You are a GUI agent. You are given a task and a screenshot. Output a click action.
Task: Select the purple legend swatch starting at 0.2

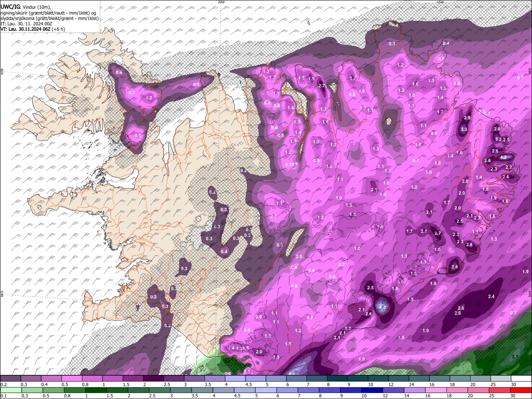[x=10, y=379]
